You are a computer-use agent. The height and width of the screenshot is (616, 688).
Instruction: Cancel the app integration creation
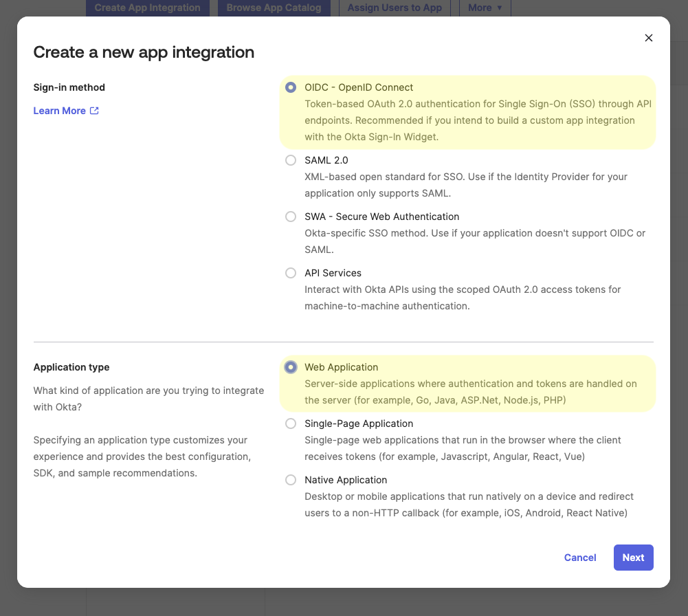pos(579,558)
